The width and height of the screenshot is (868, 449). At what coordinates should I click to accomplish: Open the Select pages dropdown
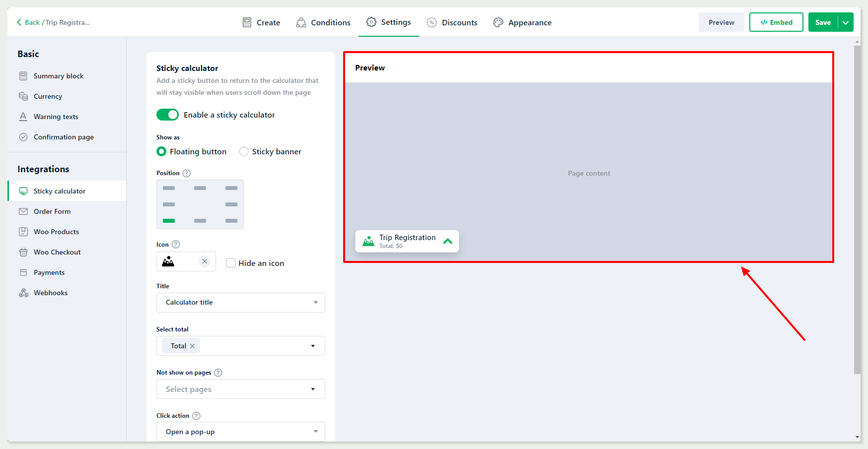point(240,389)
